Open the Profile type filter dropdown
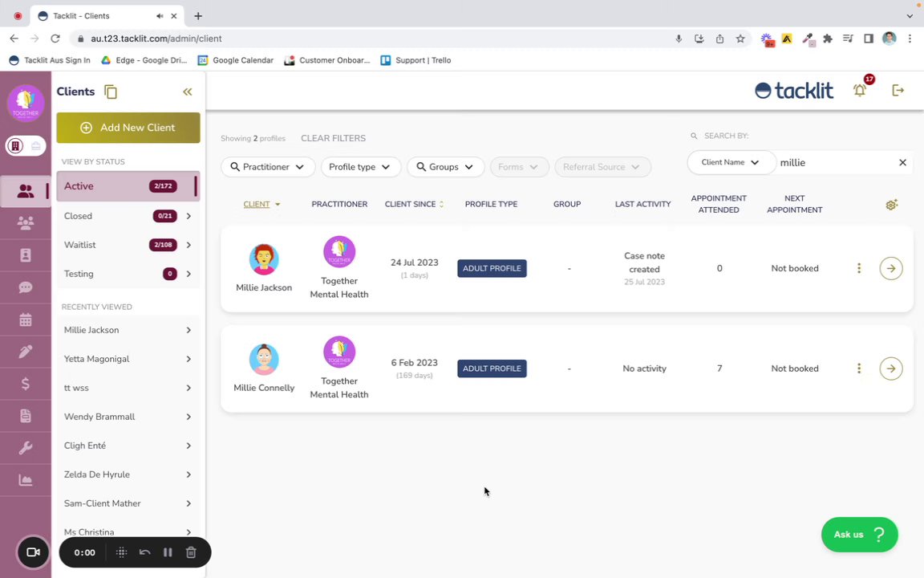Image resolution: width=924 pixels, height=578 pixels. pos(361,167)
